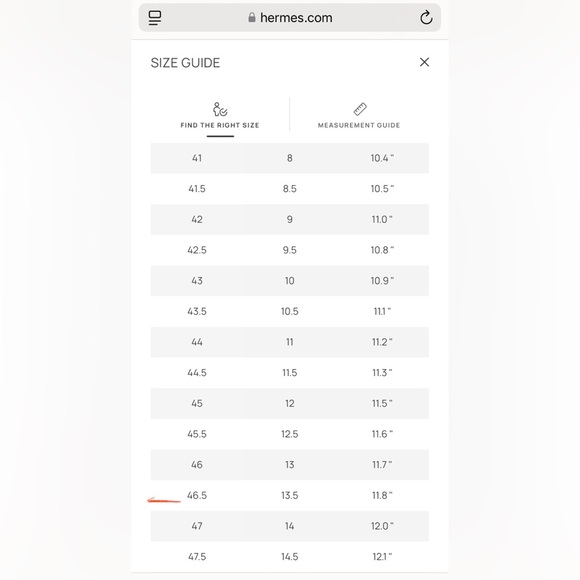Viewport: 580px width, 580px height.
Task: Click US size 13.5 value
Action: pos(290,495)
